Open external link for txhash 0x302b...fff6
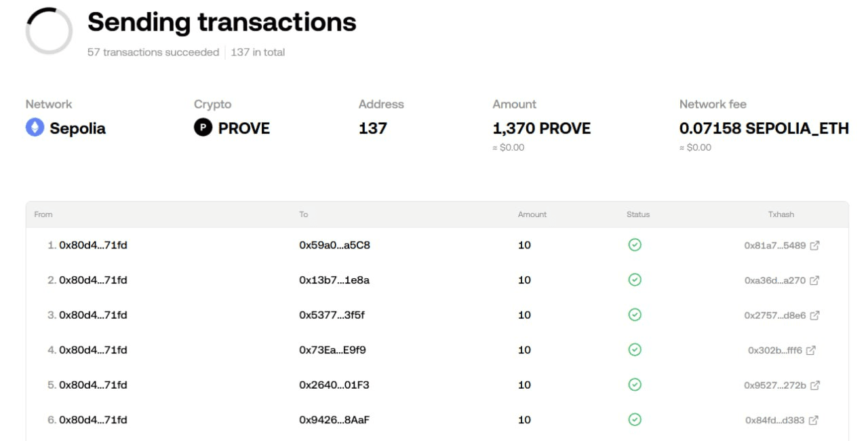The width and height of the screenshot is (868, 441). (x=810, y=351)
